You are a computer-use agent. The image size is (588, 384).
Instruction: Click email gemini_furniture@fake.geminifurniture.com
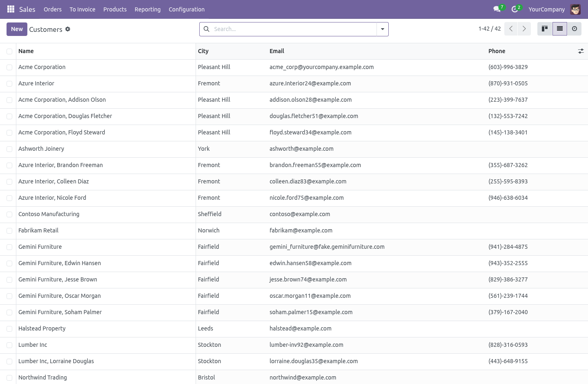[x=327, y=247]
